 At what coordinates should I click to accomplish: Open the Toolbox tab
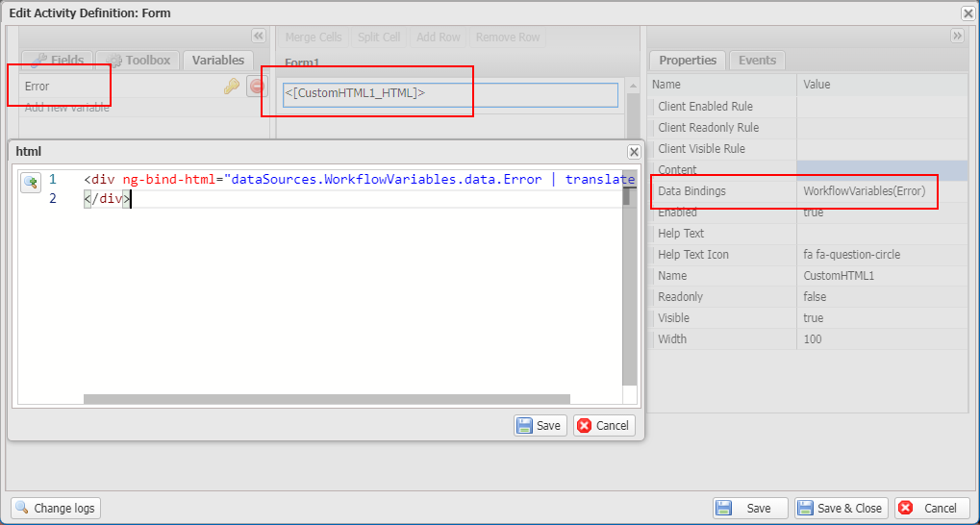(x=139, y=61)
